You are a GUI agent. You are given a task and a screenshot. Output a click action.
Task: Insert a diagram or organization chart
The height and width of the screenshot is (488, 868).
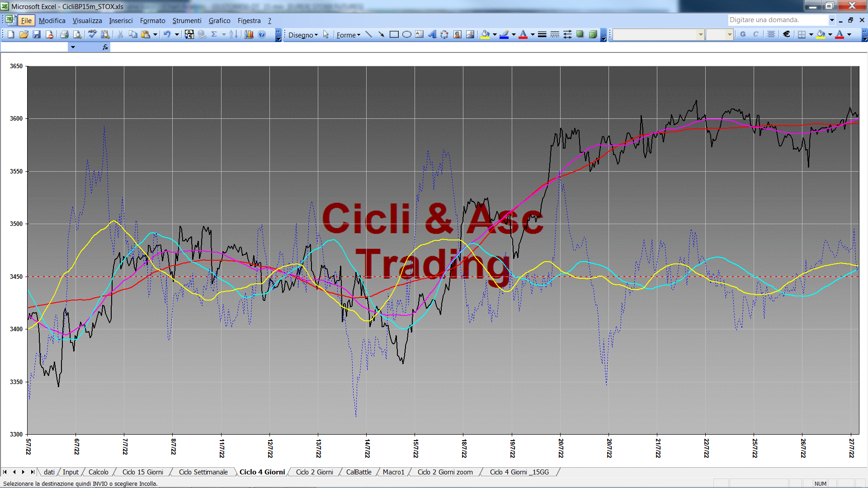[444, 34]
